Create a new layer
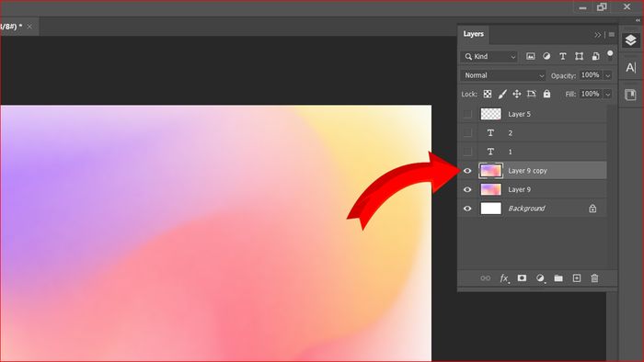This screenshot has width=644, height=362. coord(577,278)
